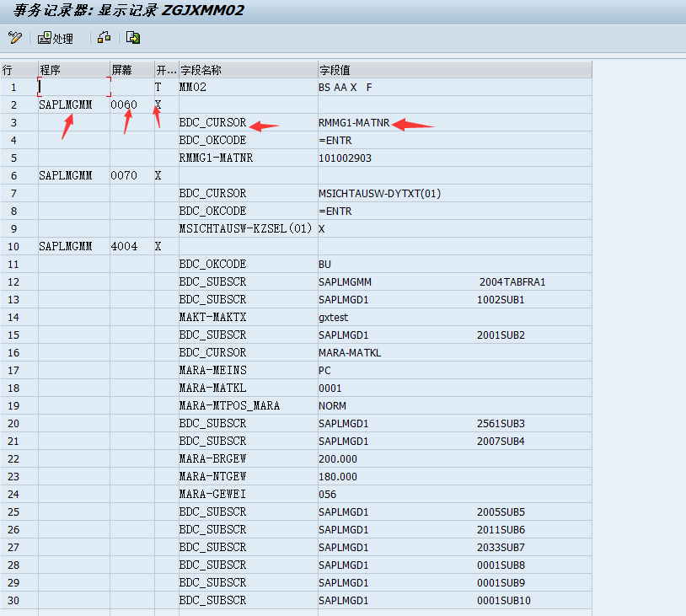Click the 0001SUB9 value

501,583
